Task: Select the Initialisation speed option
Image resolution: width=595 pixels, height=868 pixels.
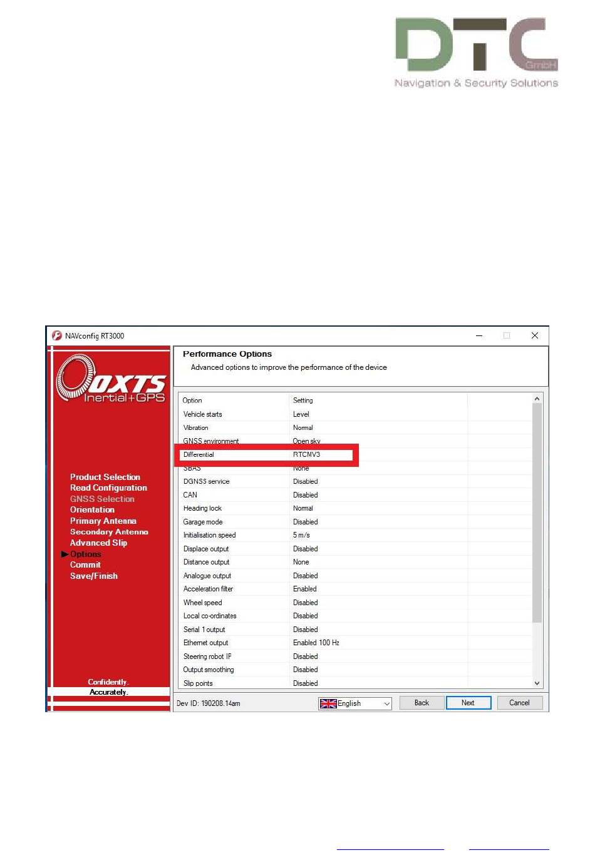Action: click(x=209, y=535)
